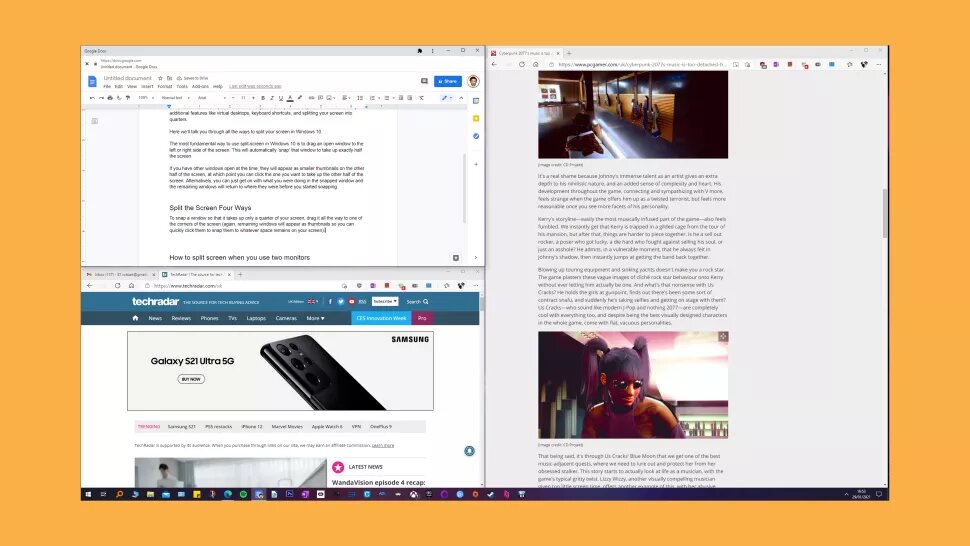Click TechRadar's Twitter icon in header
The image size is (970, 546).
341,301
